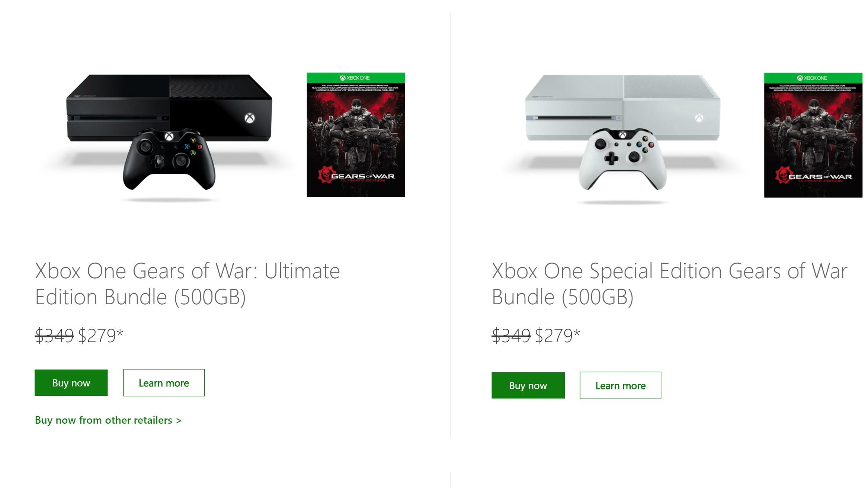This screenshot has width=868, height=488.
Task: Click the D-pad on the white controller
Action: point(611,158)
